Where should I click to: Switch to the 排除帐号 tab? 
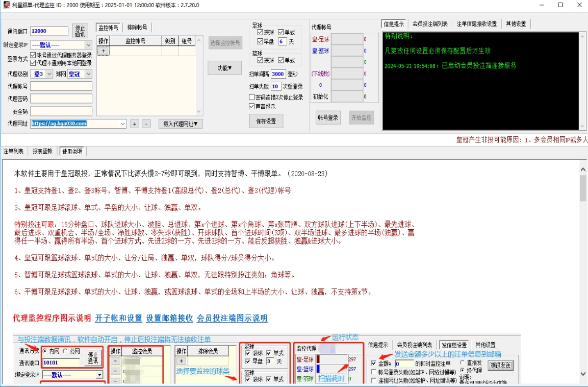pyautogui.click(x=137, y=27)
